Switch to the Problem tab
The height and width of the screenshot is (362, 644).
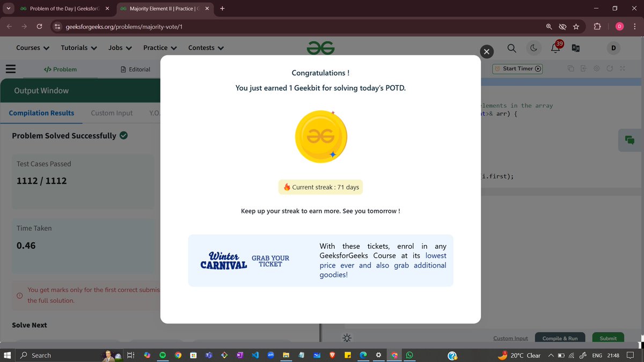[60, 69]
